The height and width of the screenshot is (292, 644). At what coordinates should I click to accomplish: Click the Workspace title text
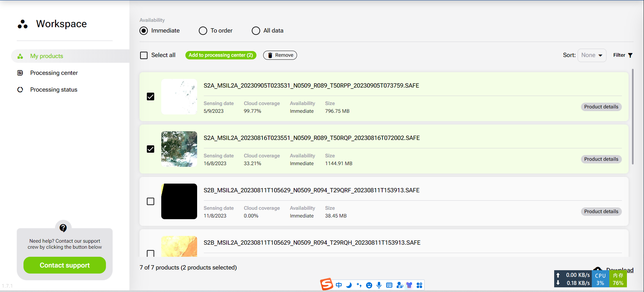(61, 24)
